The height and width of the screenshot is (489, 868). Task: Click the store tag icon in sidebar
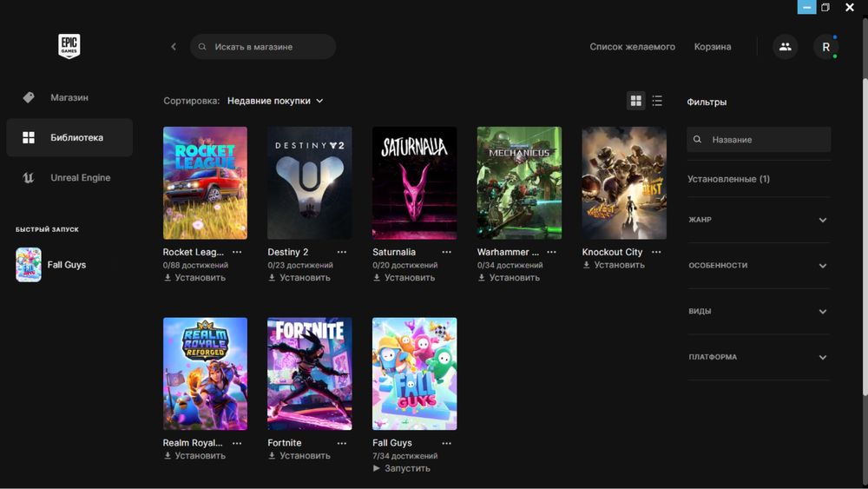tap(29, 97)
